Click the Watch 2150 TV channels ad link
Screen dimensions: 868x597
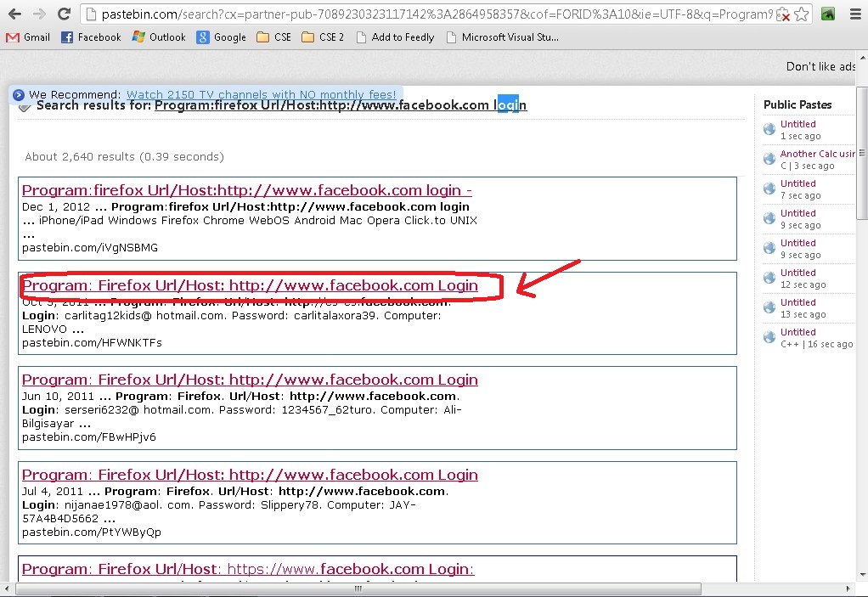pos(262,94)
